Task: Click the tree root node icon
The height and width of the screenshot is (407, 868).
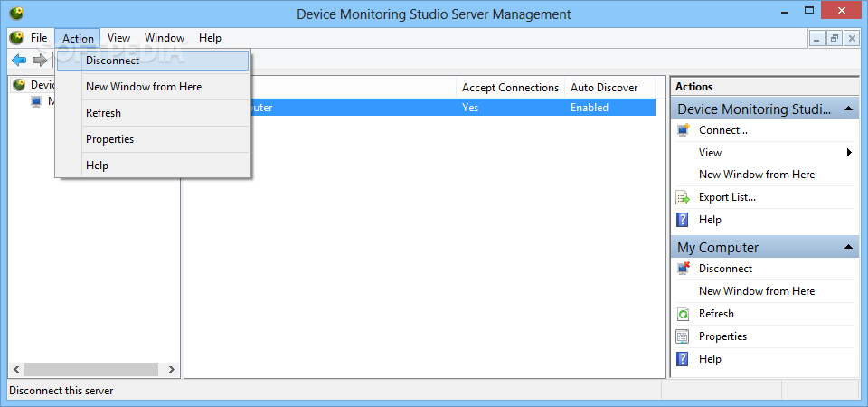Action: pos(19,85)
